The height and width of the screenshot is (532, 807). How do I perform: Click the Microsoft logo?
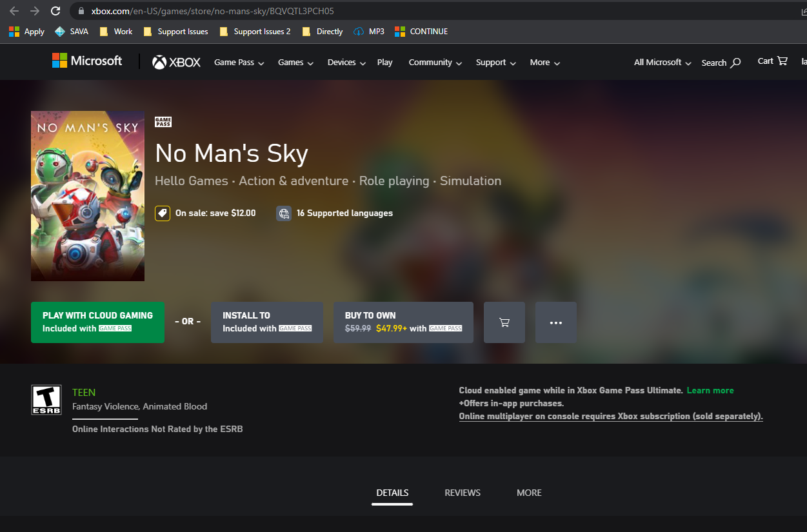pos(87,61)
